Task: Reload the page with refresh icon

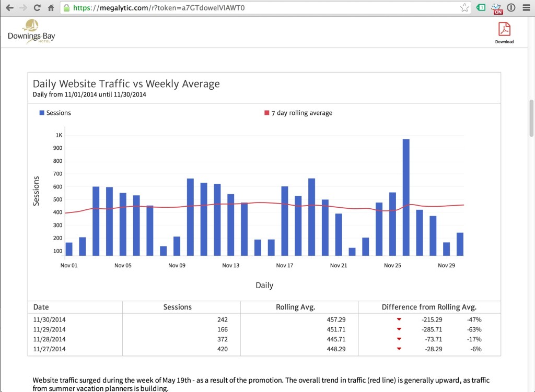Action: [37, 8]
